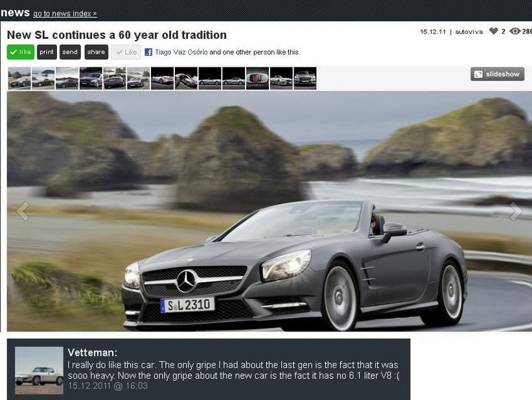Click the Facebook logo icon
The width and height of the screenshot is (532, 400).
click(148, 52)
